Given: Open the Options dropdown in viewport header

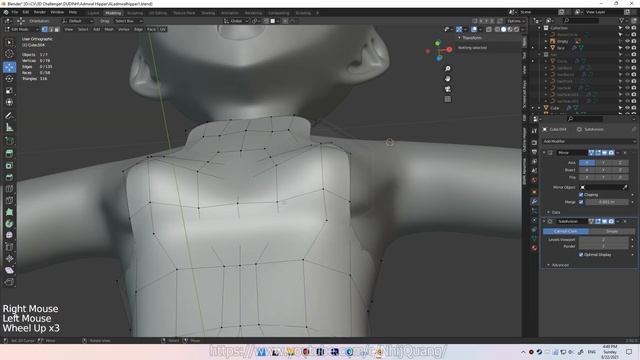Looking at the screenshot, I should [x=516, y=21].
